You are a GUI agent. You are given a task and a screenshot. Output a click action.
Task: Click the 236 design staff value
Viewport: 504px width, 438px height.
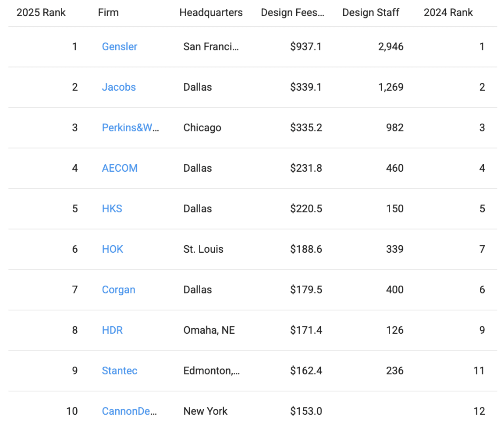pyautogui.click(x=395, y=371)
